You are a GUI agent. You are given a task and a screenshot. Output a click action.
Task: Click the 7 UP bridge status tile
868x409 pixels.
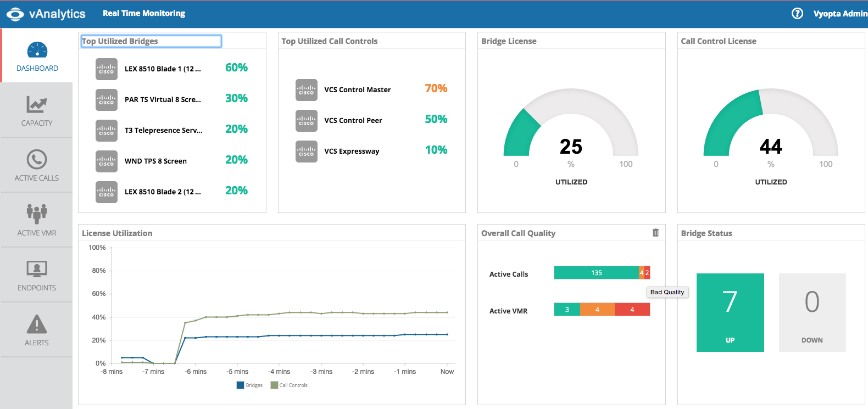pos(730,312)
